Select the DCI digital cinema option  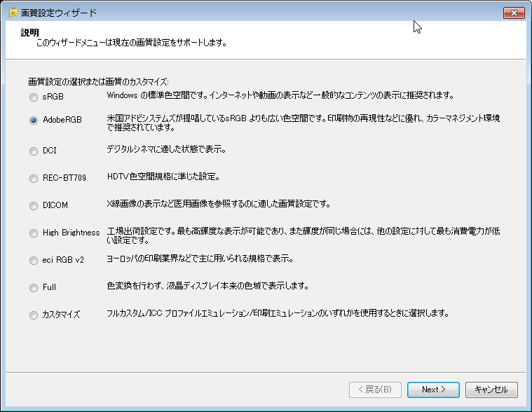(x=34, y=151)
